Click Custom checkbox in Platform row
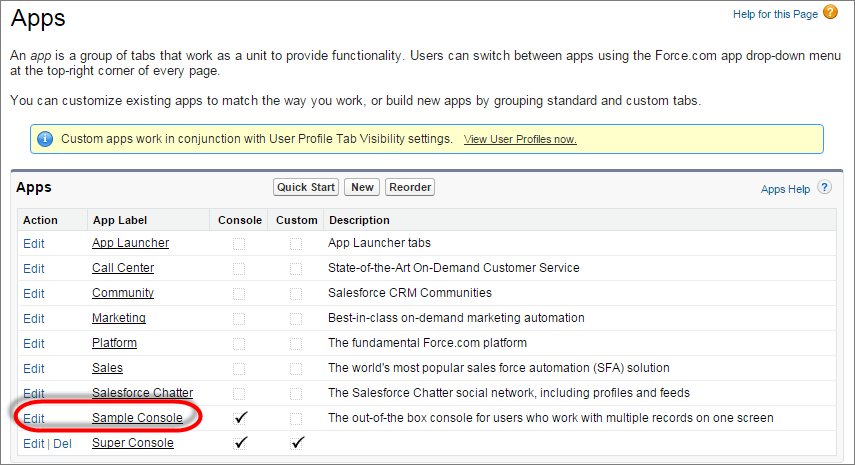 (296, 344)
